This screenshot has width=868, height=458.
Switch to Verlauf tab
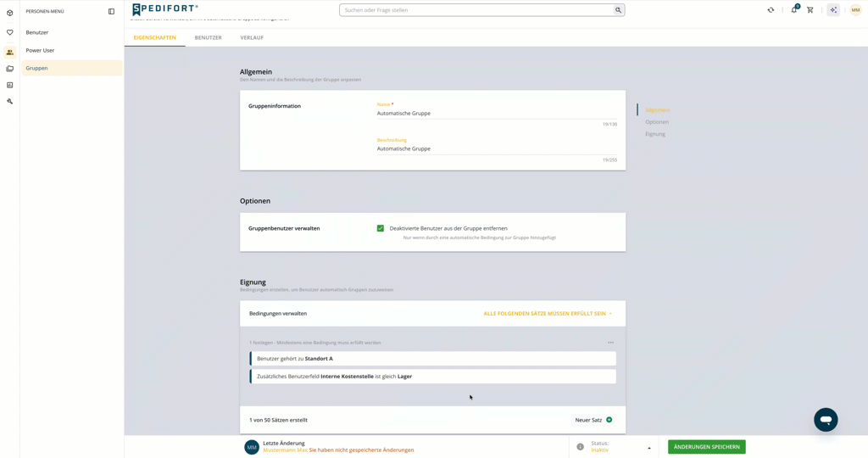click(252, 37)
